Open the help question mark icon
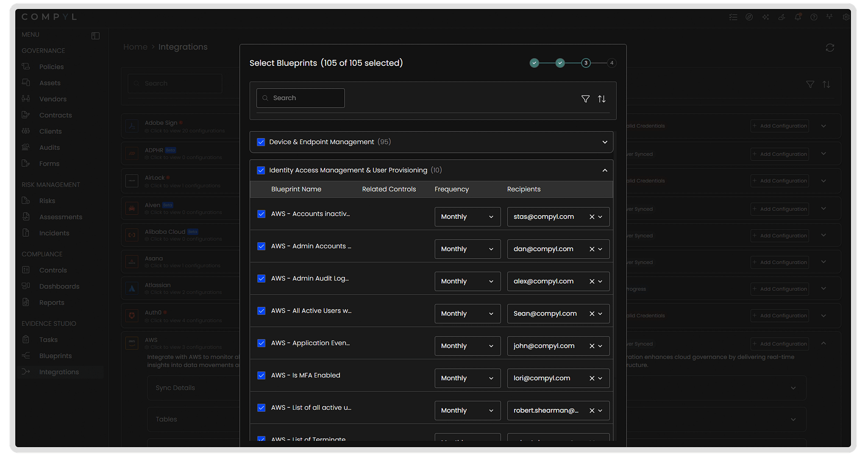Viewport: 868px width, 459px height. tap(814, 17)
